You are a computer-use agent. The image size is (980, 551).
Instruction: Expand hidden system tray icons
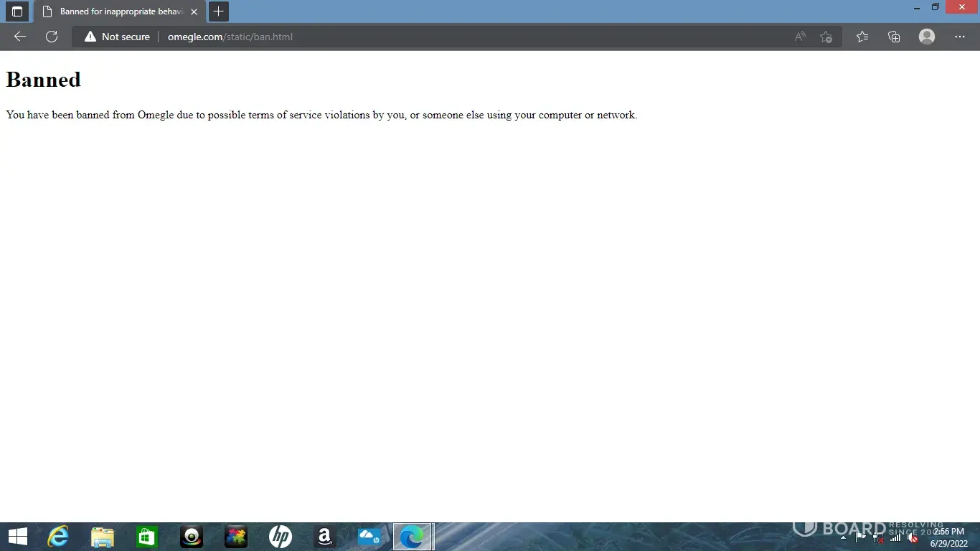(x=844, y=537)
